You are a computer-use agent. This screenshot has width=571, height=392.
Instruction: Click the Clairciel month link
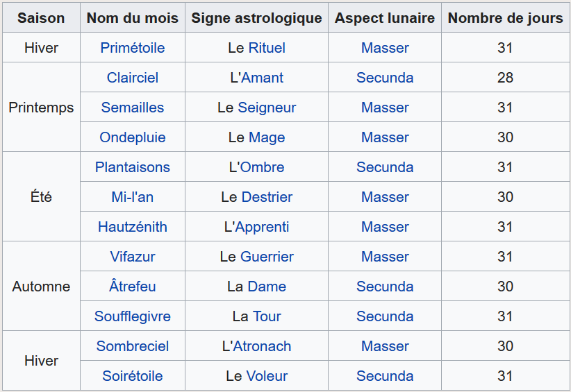pos(133,78)
